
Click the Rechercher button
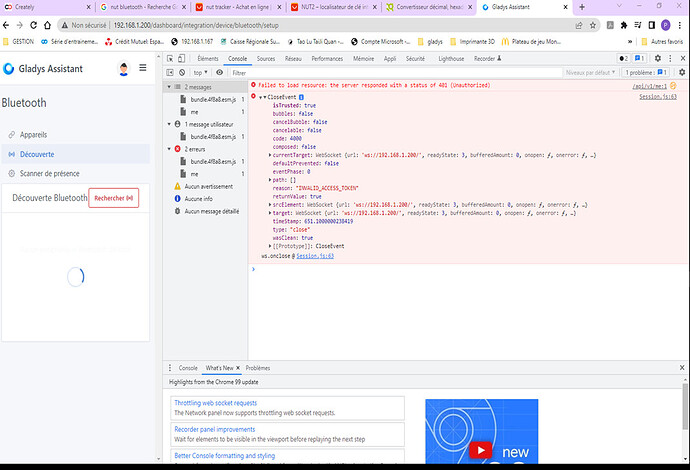(x=114, y=198)
